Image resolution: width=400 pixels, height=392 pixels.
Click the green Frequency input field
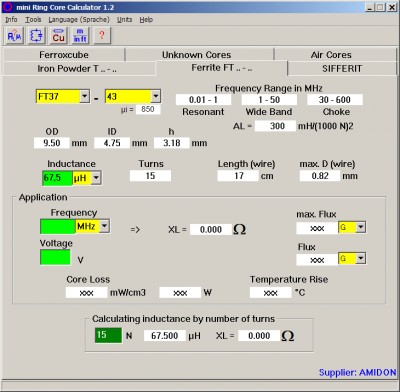click(58, 227)
